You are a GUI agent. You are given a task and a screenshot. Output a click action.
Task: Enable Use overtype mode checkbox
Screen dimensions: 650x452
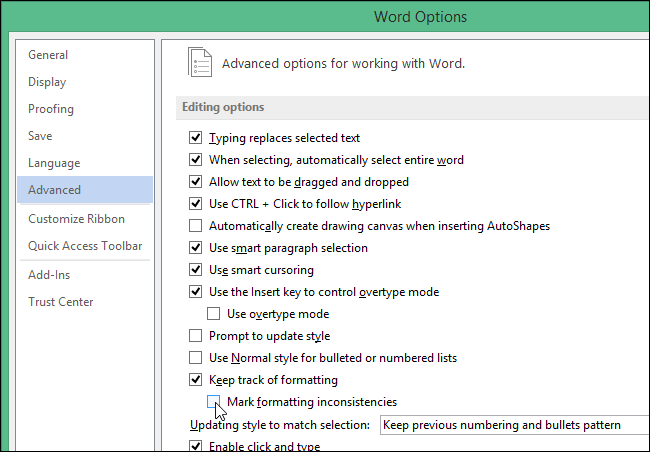tap(214, 314)
